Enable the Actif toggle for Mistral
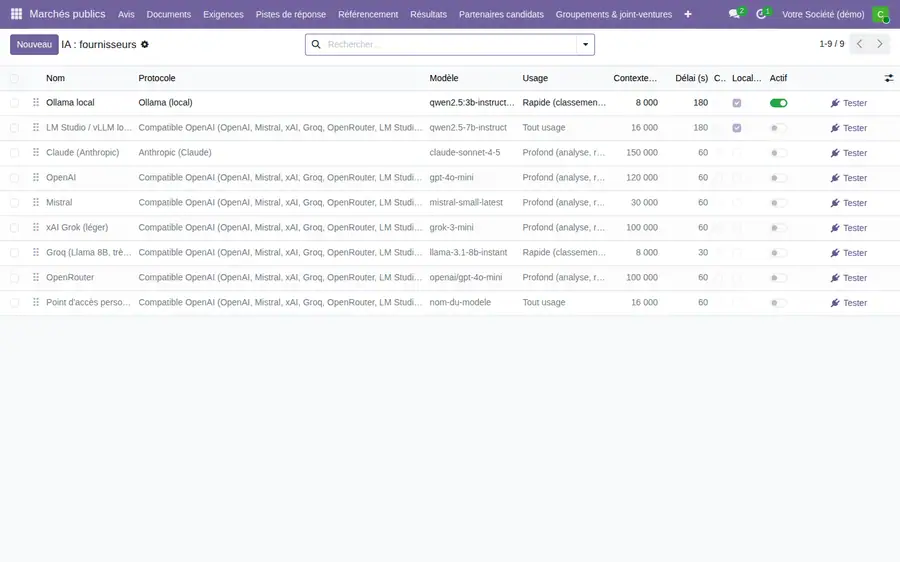 click(x=778, y=203)
